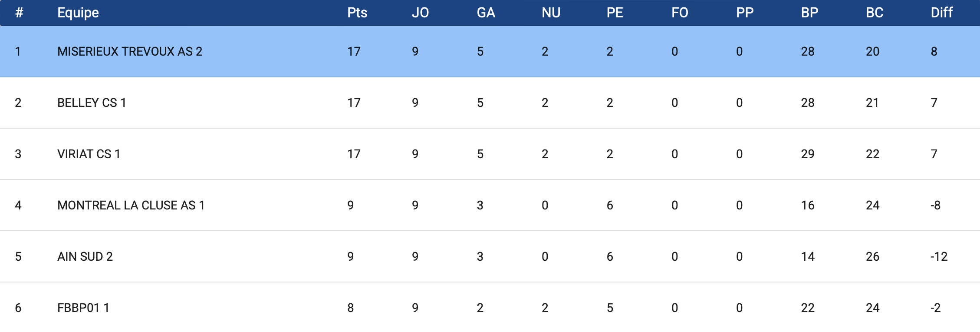Click the # rank column header
The height and width of the screenshot is (332, 980).
click(x=19, y=13)
